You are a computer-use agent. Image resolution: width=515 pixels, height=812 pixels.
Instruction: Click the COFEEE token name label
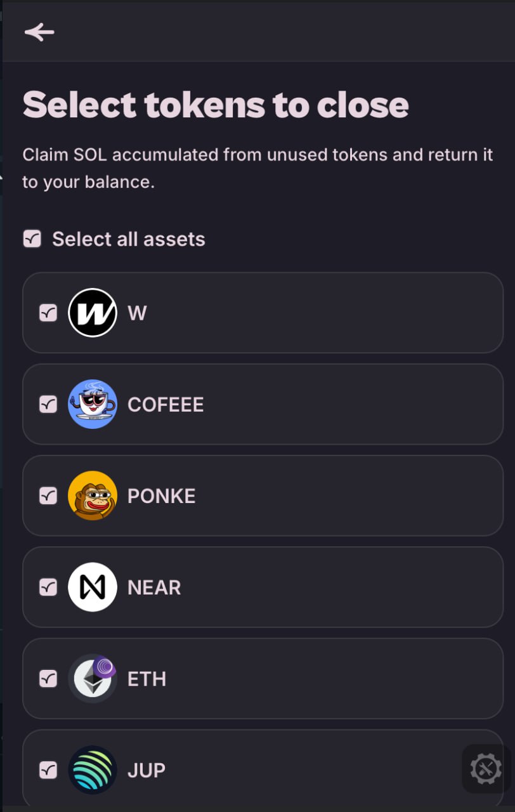point(166,405)
